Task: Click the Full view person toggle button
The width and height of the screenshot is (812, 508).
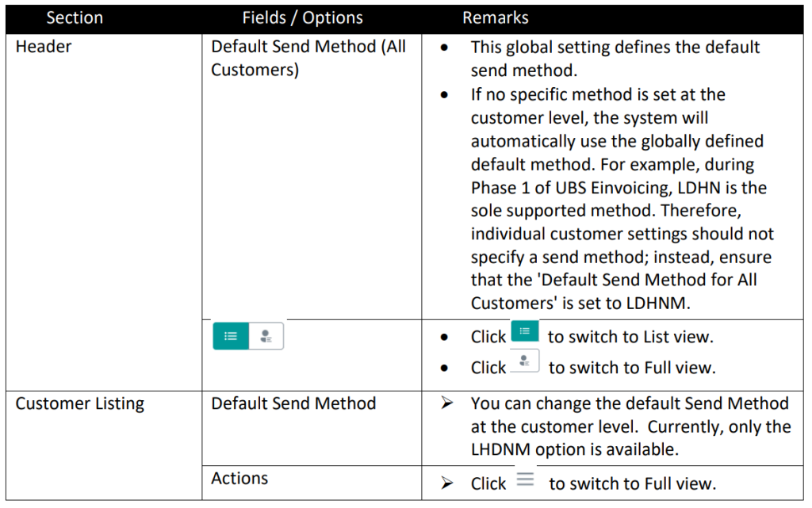Action: [266, 336]
